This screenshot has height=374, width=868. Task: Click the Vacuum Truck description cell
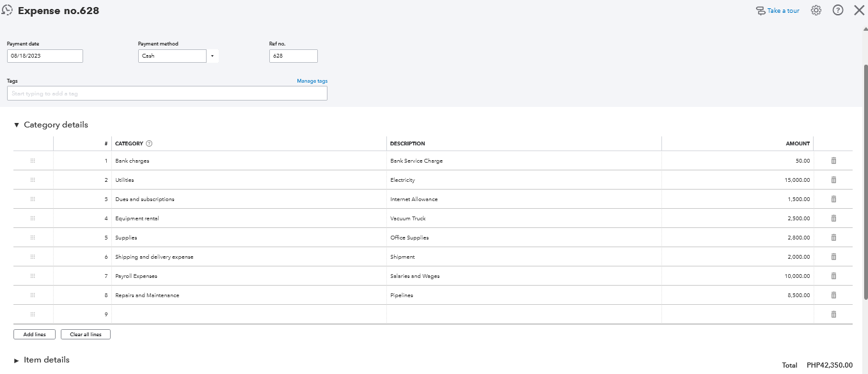coord(524,218)
